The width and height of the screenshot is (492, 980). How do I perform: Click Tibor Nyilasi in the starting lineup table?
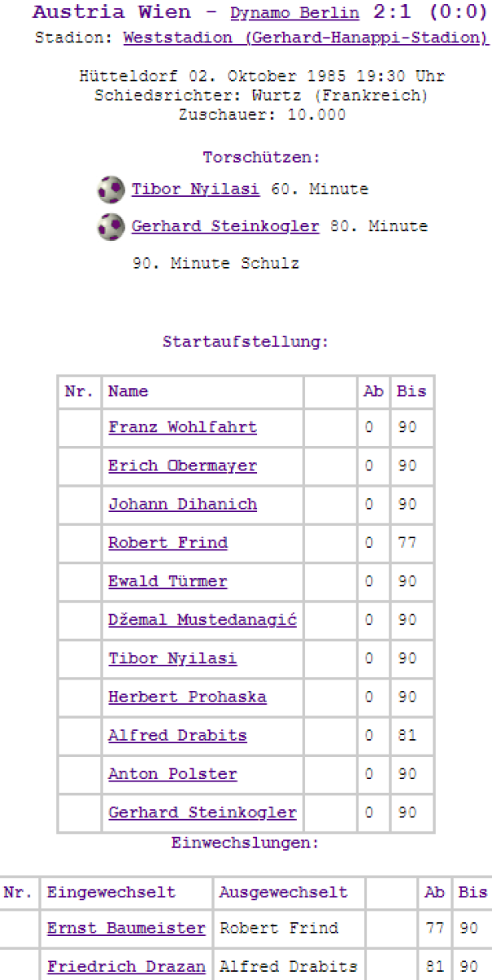click(172, 659)
